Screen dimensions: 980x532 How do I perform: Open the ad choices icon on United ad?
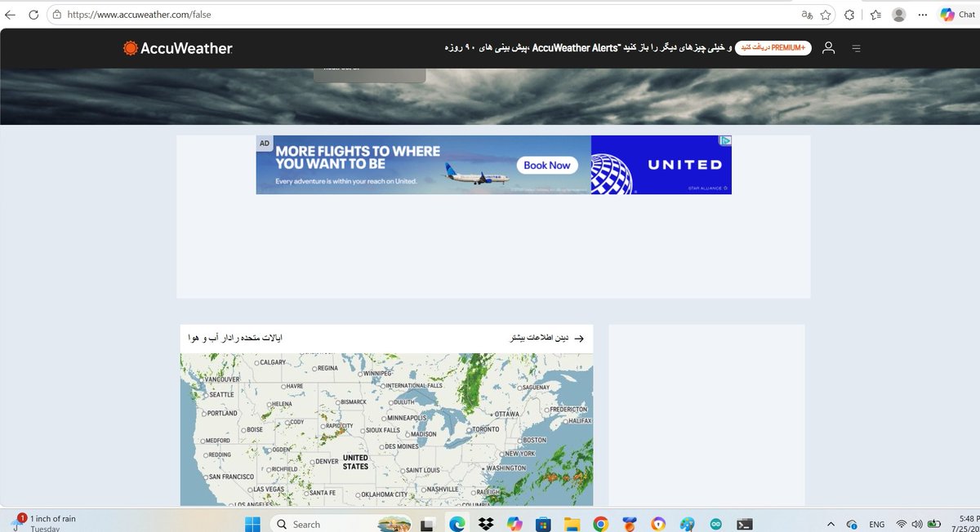click(724, 140)
